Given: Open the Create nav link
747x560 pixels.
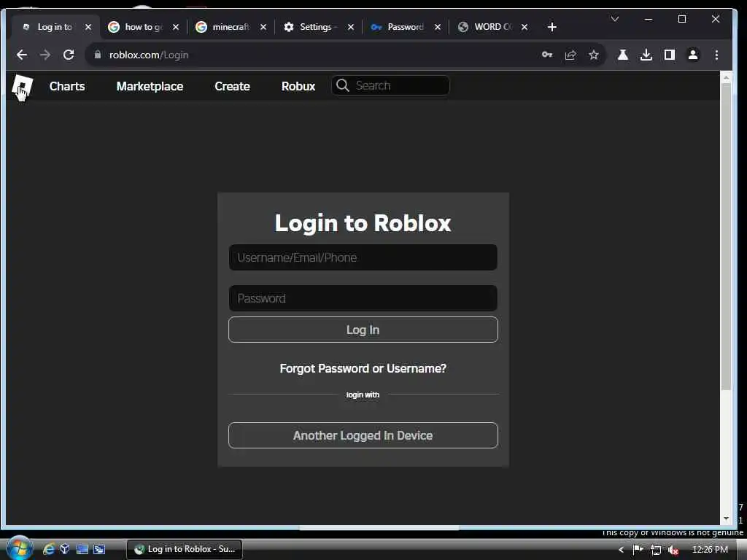Looking at the screenshot, I should click(232, 86).
